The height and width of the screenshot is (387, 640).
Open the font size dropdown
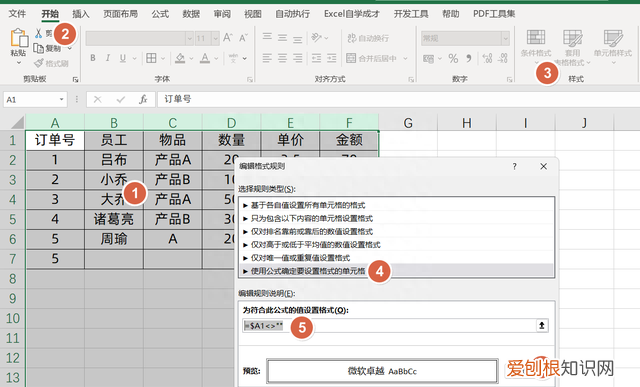click(216, 38)
